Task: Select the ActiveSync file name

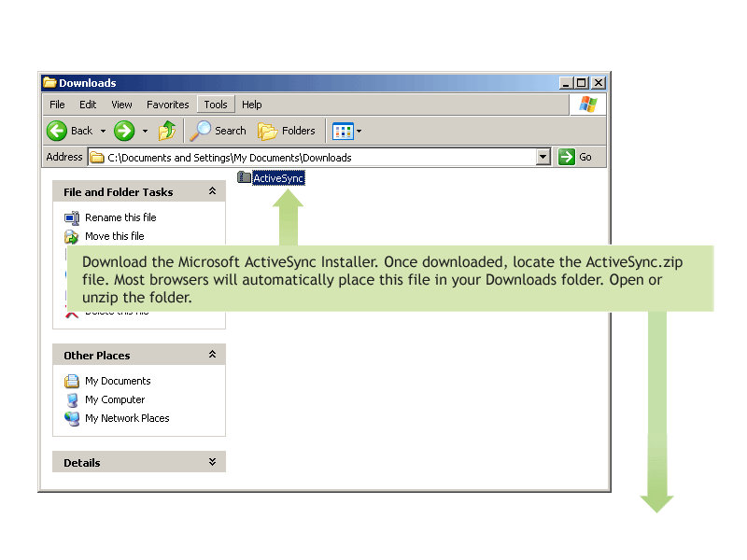Action: pos(278,178)
